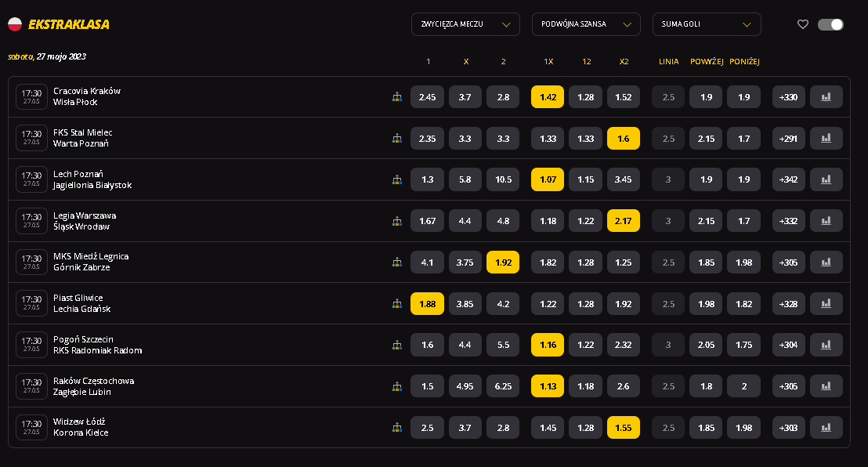Click league table icon for Piast Gliwice match

397,303
